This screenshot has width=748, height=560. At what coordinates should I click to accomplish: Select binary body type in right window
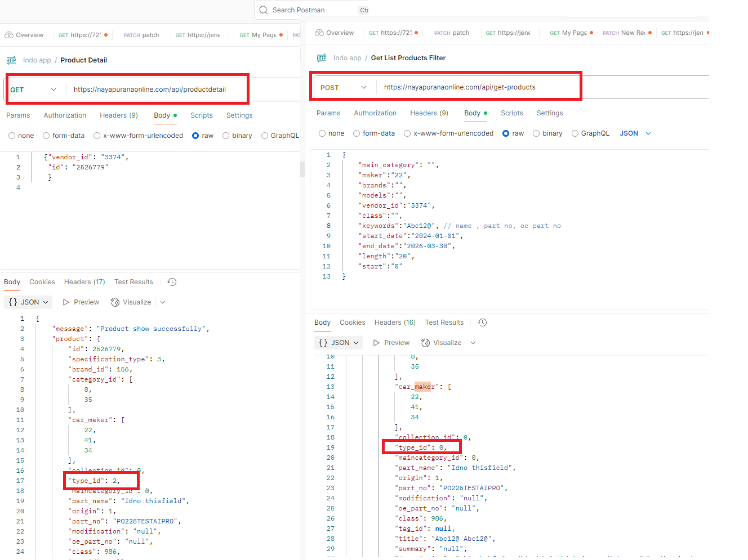click(x=536, y=133)
